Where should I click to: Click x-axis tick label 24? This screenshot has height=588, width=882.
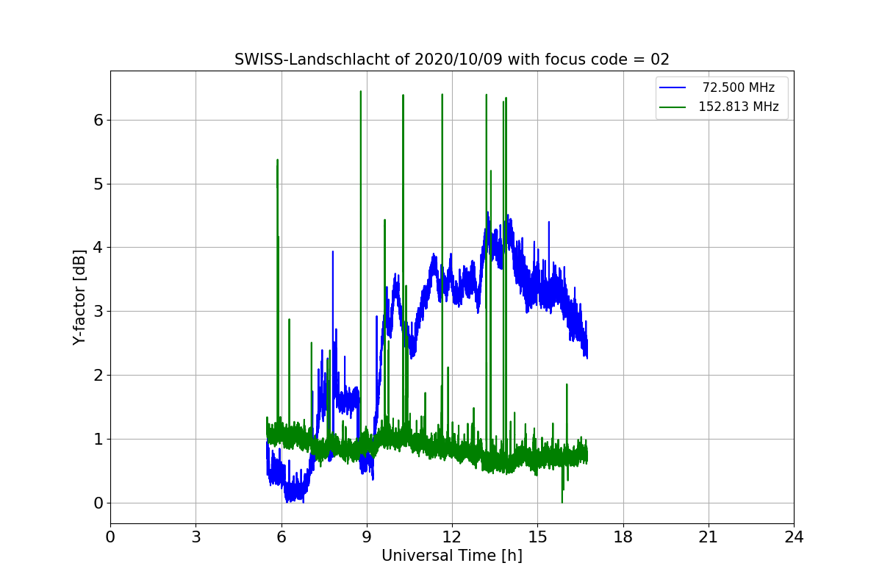794,537
